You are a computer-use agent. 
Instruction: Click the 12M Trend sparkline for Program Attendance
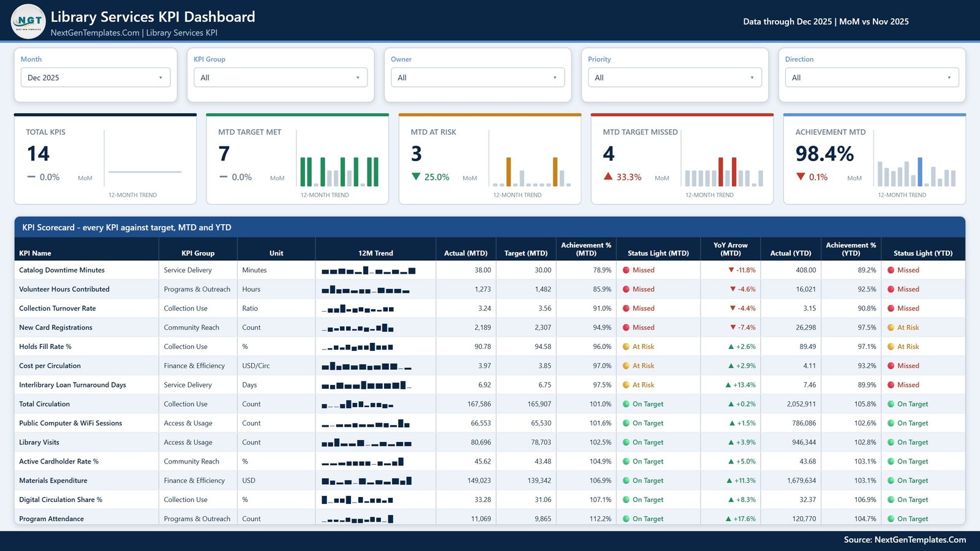358,519
